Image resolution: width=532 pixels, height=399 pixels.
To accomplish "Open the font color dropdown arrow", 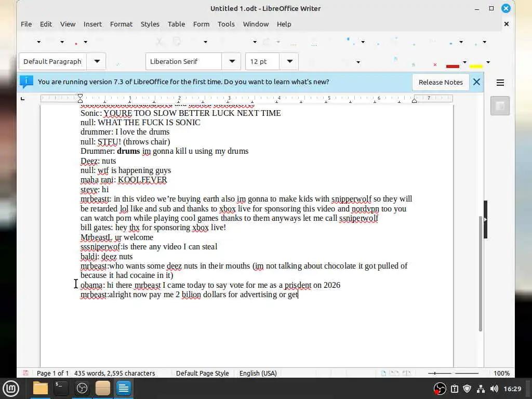I will 464,62.
